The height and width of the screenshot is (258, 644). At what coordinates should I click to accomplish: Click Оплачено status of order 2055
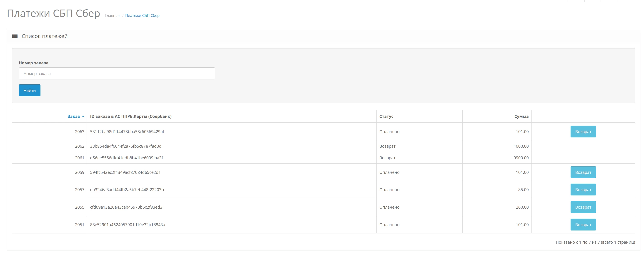click(389, 207)
